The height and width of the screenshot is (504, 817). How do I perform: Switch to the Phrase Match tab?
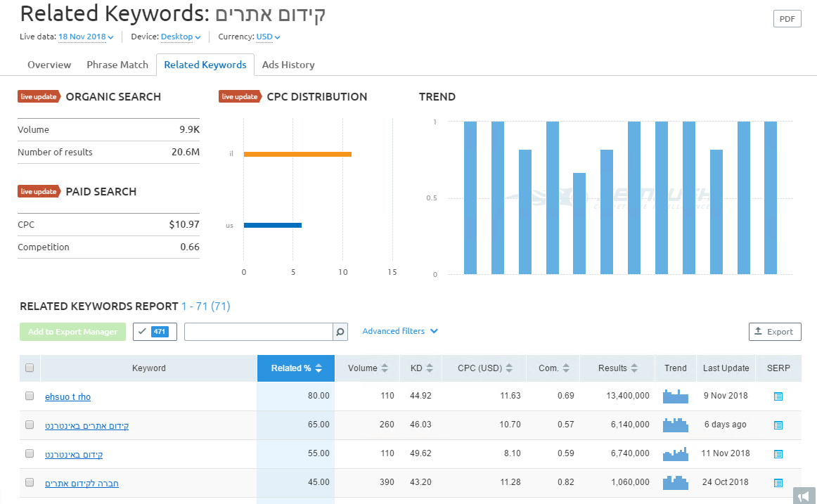point(117,65)
